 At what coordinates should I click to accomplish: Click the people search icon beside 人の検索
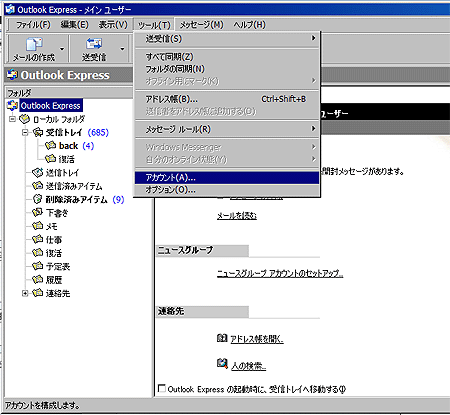pos(222,364)
